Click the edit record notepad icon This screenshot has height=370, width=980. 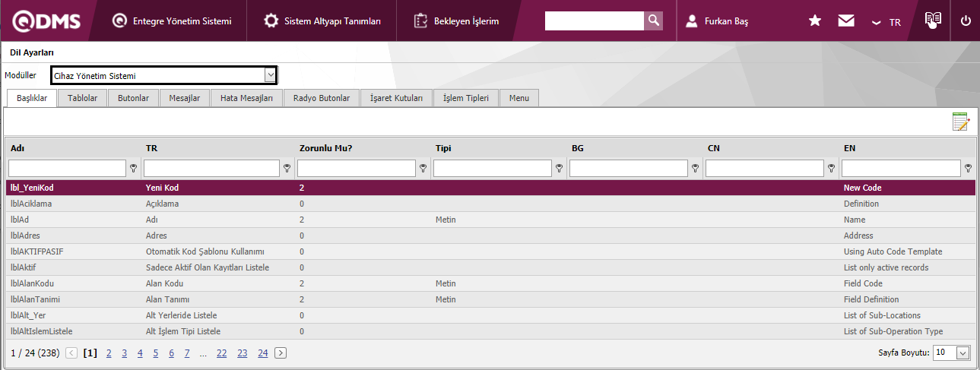pos(961,122)
